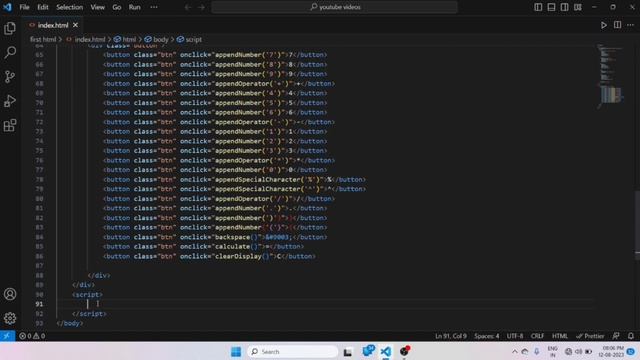Show more menus via the ellipsis
Viewport: 640px width, 360px height.
154,7
